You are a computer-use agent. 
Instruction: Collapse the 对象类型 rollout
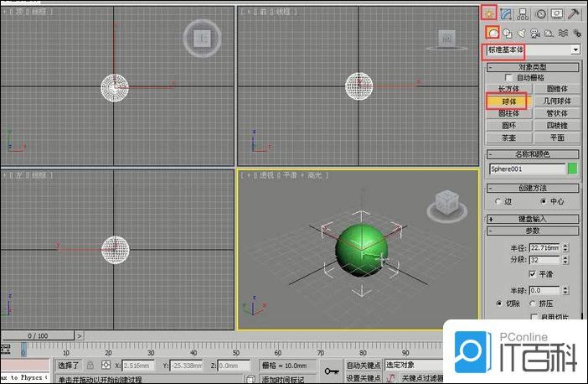coord(533,67)
